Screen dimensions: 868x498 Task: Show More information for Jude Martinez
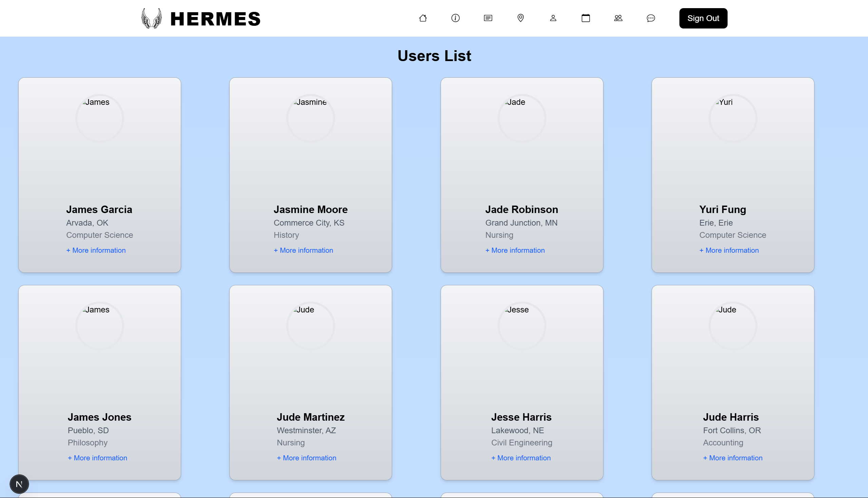[x=306, y=458]
